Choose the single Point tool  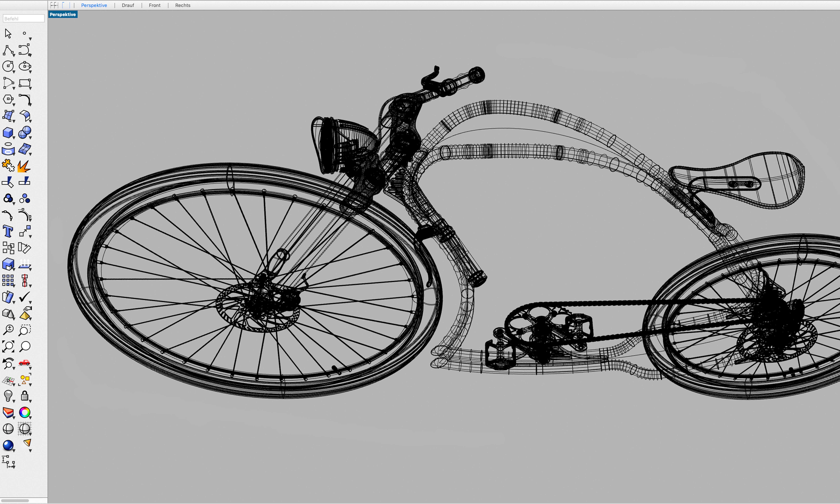24,34
